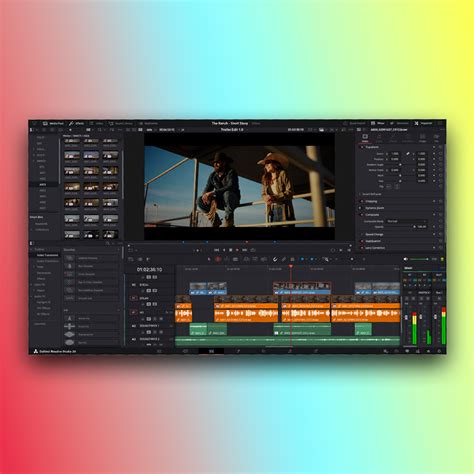Enable the Dynamic Zoom toggle
Viewport: 474px width, 474px height.
[x=360, y=208]
